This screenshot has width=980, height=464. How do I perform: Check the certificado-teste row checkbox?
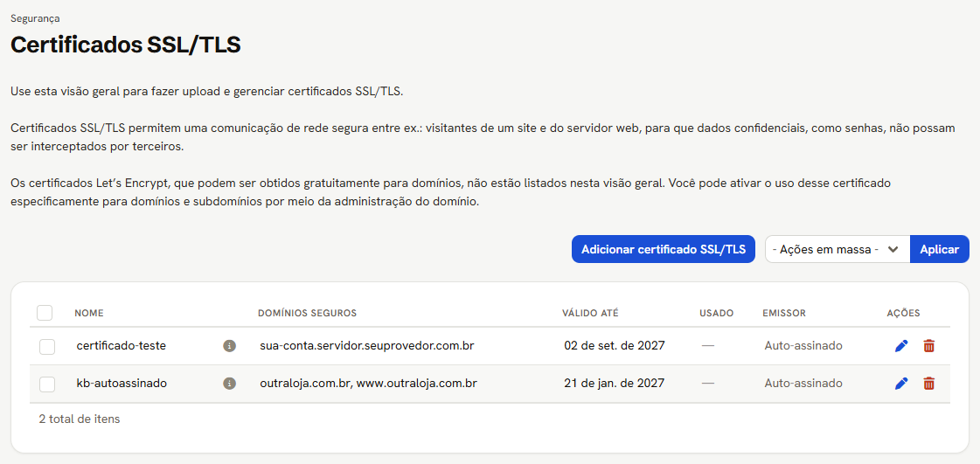[x=47, y=347]
